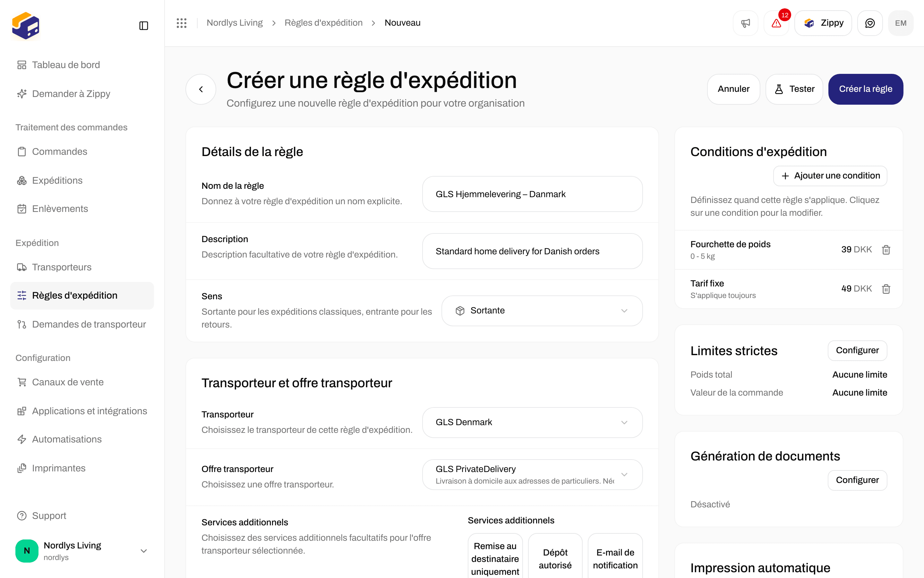Open the chat support icon
This screenshot has height=578, width=924.
[870, 23]
